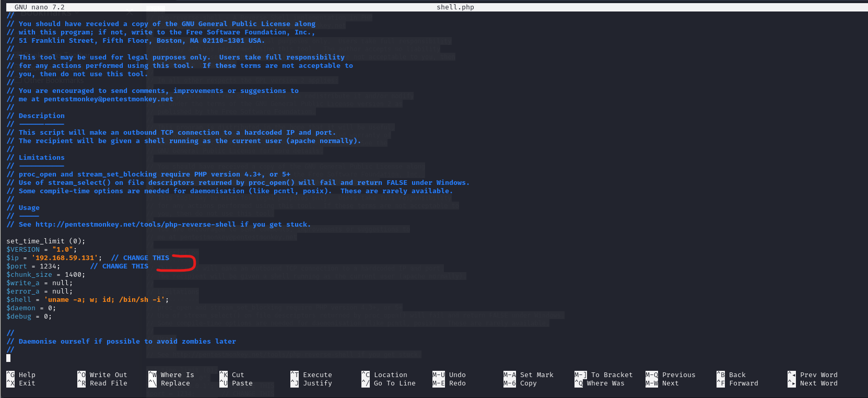The width and height of the screenshot is (868, 398).
Task: Click the Location shortcut
Action: pos(384,375)
